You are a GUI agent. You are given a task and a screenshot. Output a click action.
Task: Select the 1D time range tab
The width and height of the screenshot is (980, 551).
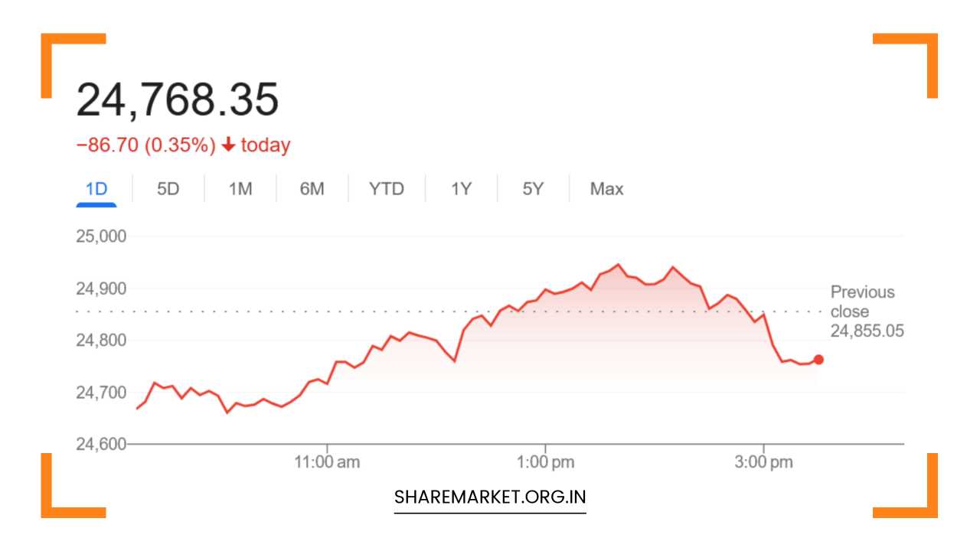coord(96,188)
